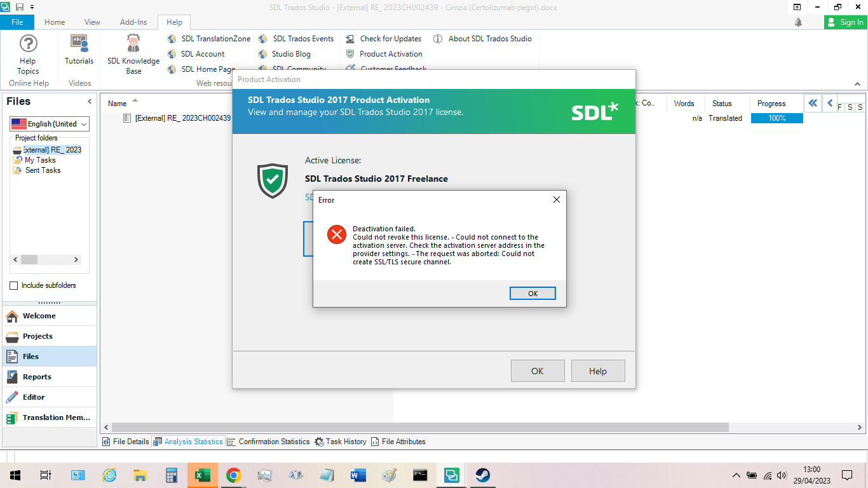Open Help from the activation dialog
Image resolution: width=868 pixels, height=488 pixels.
click(597, 370)
